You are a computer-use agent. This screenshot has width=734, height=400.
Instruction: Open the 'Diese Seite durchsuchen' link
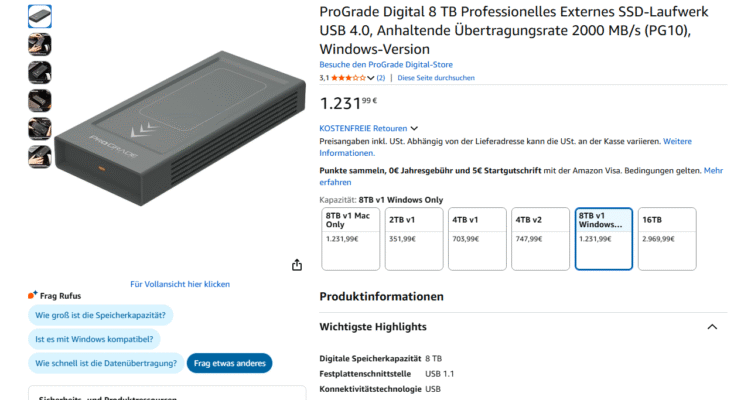(x=436, y=77)
